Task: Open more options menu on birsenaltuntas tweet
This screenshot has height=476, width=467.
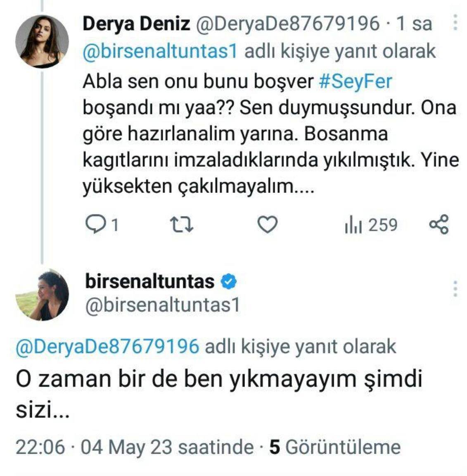Action: click(x=455, y=289)
